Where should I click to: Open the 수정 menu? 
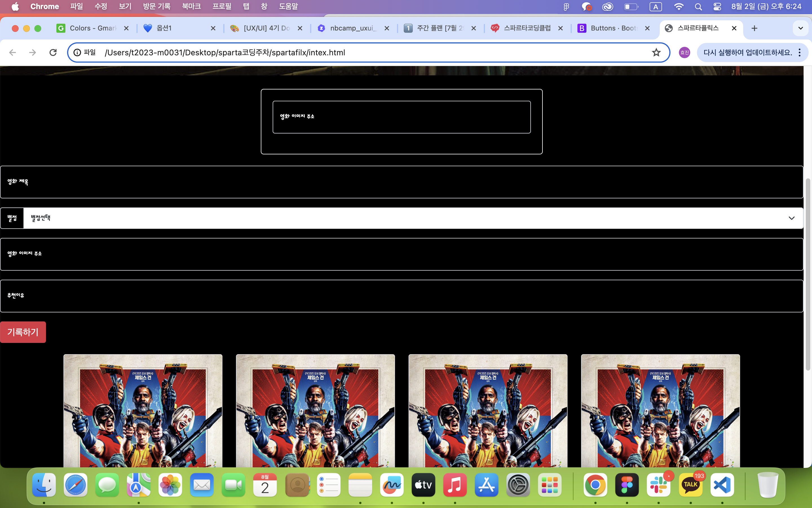[x=101, y=7]
